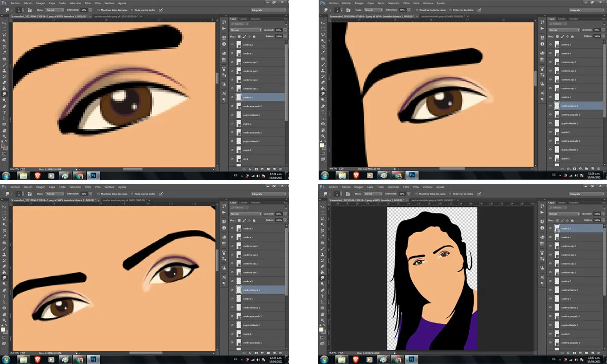The image size is (607, 364).
Task: Open brush preset picker arrow in 827% window
Action: [x=23, y=10]
